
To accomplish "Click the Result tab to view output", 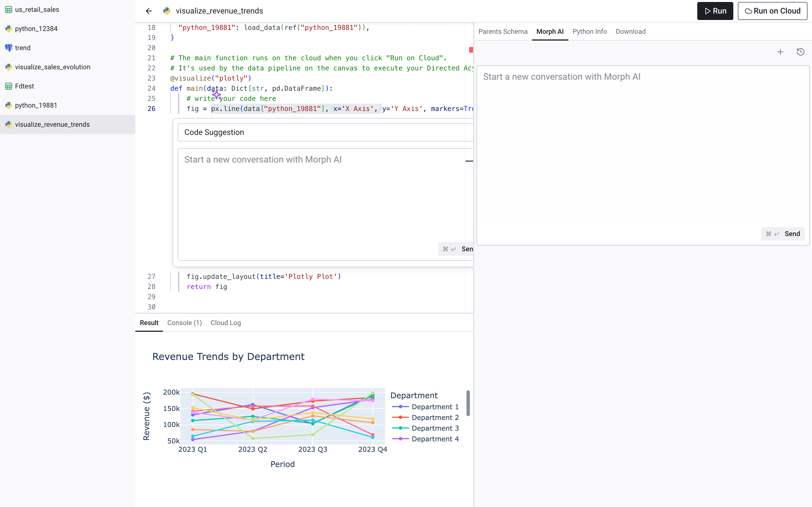I will [x=149, y=323].
